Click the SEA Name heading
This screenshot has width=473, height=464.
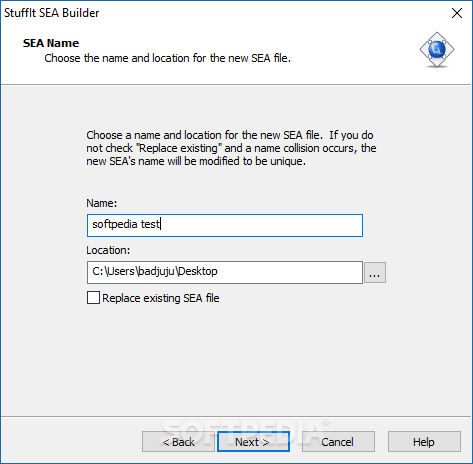tap(51, 43)
